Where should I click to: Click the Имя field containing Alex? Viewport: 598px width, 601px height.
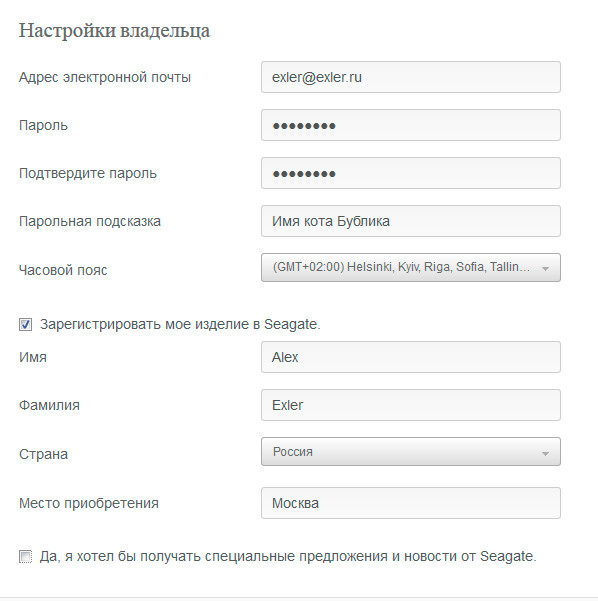click(411, 357)
